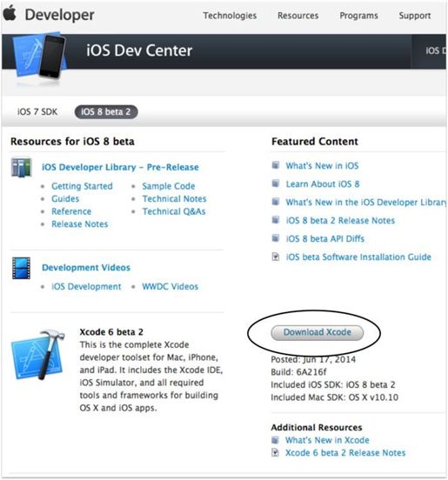
Task: Click the document icon beside Learn About iOS 8
Action: pyautogui.click(x=276, y=183)
